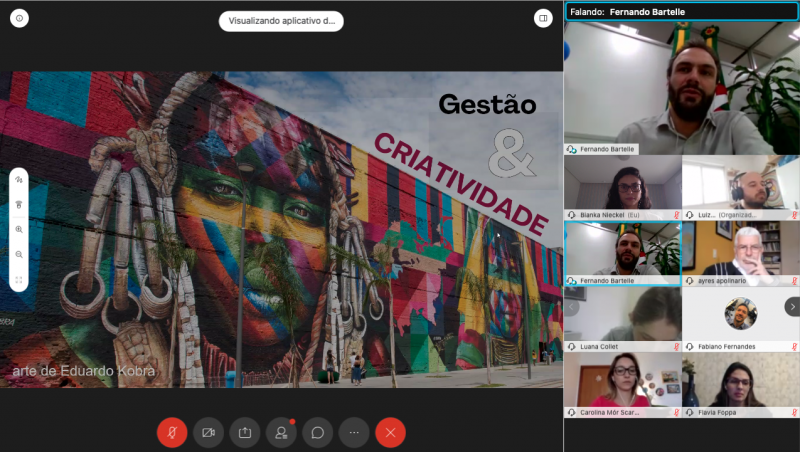Open meeting info icon at top left
The width and height of the screenshot is (800, 452).
19,18
